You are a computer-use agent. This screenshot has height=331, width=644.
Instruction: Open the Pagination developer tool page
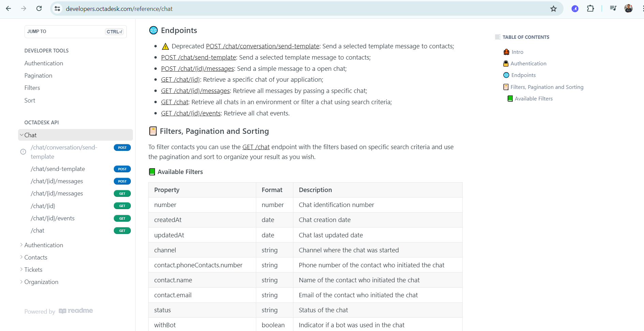point(38,76)
